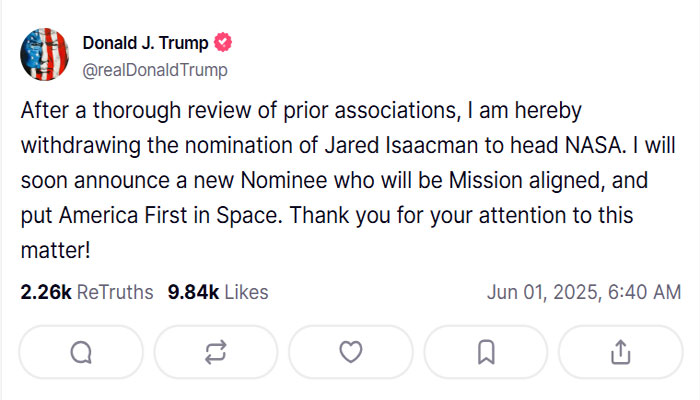Click the word Likes beside the count
Image resolution: width=700 pixels, height=400 pixels.
pyautogui.click(x=246, y=292)
